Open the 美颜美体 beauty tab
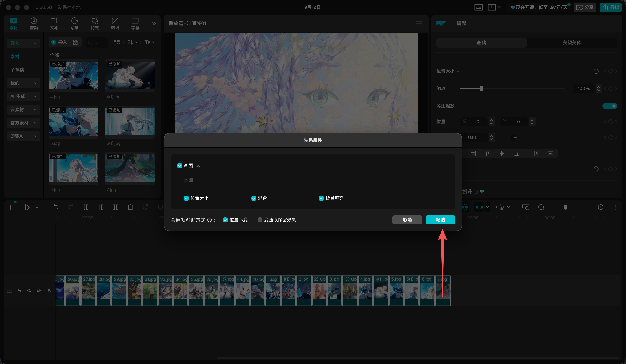The image size is (626, 364). pos(572,42)
